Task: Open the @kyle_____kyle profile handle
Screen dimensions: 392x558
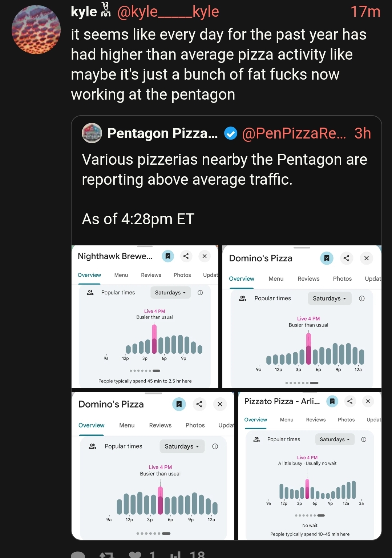Action: click(168, 12)
